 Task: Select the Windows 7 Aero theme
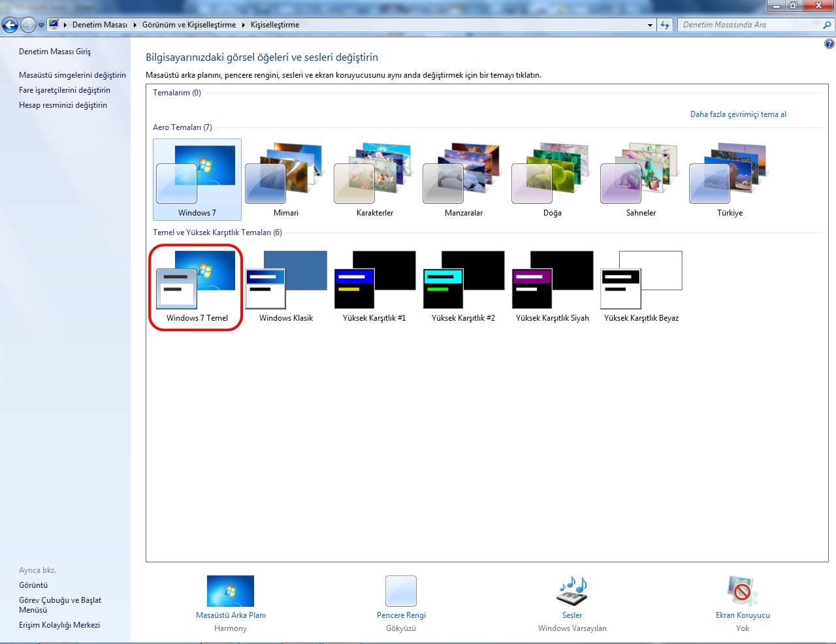tap(197, 180)
